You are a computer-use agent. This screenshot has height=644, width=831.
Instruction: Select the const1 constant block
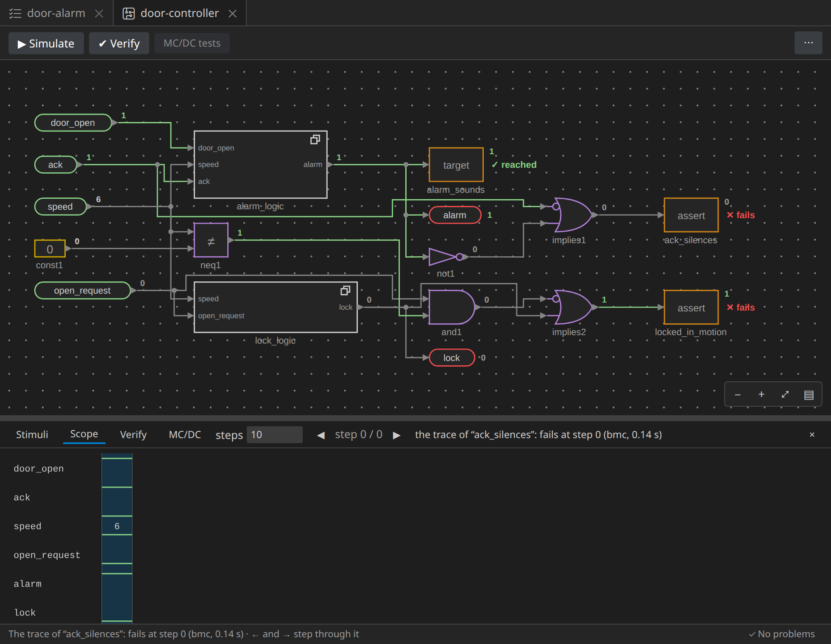pos(50,249)
